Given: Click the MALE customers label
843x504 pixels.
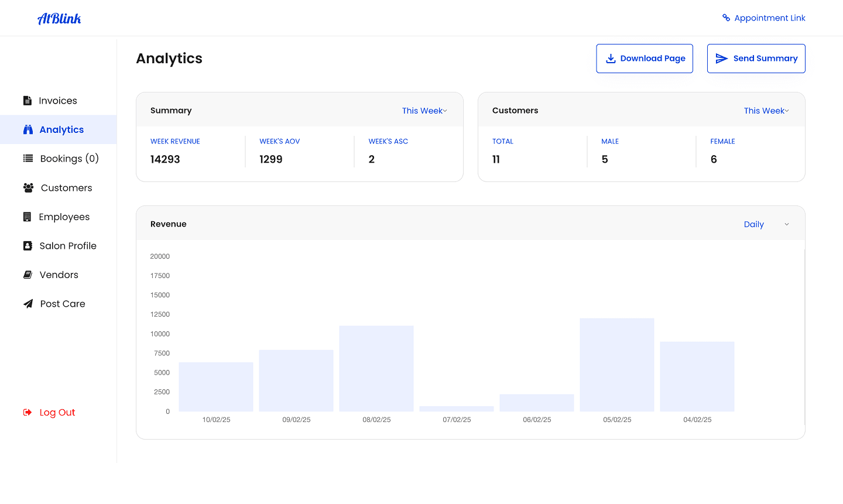Looking at the screenshot, I should click(x=610, y=142).
